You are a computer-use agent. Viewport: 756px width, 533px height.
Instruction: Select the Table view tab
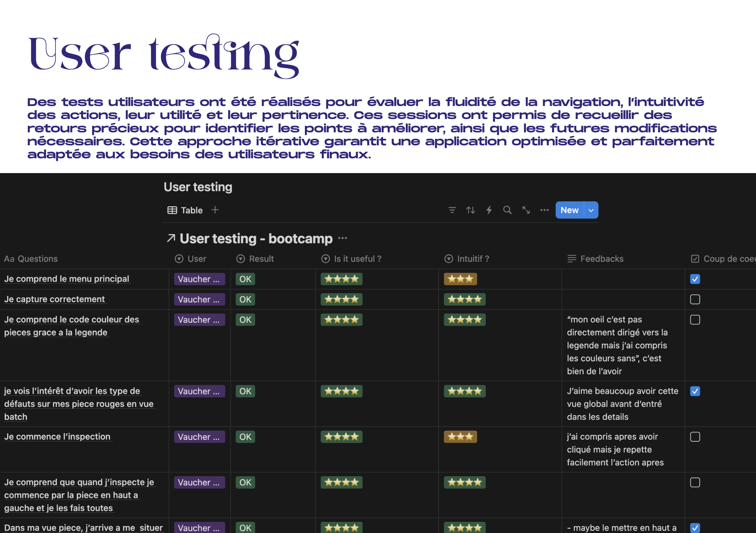coord(185,210)
